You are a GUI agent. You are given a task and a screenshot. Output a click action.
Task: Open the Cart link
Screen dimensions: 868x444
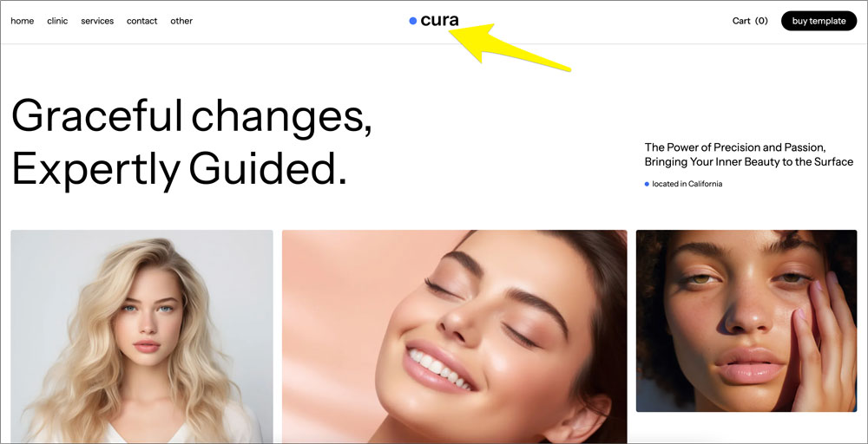(741, 21)
